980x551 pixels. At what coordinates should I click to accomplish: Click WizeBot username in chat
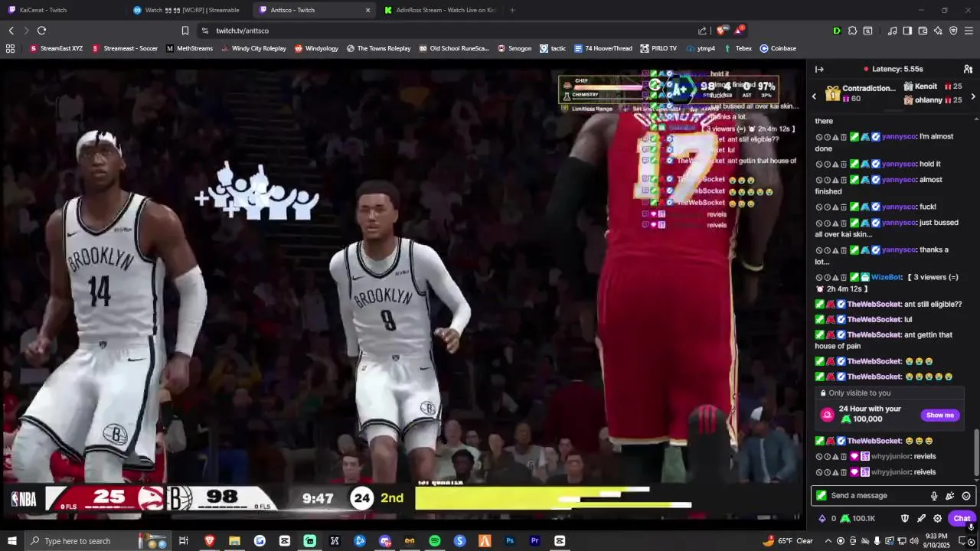[886, 277]
